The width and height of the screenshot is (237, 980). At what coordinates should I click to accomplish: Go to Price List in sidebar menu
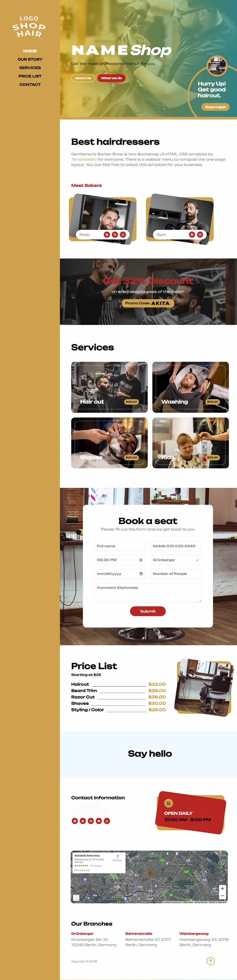[x=30, y=76]
